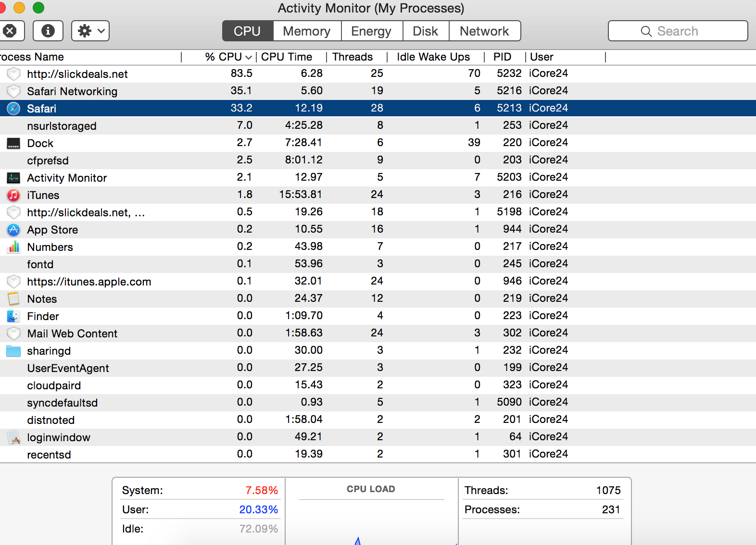This screenshot has width=756, height=545.
Task: Select the recentsd process row
Action: coord(378,455)
